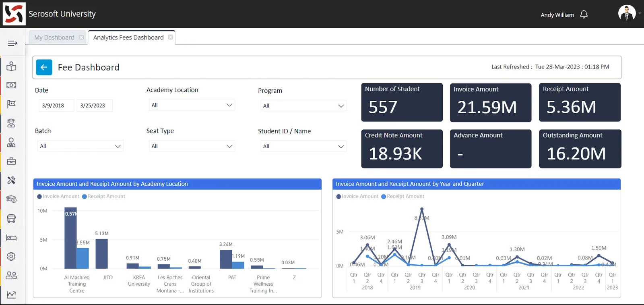Expand the sidebar hamburger menu
Viewport: 644px width, 305px height.
tap(12, 43)
